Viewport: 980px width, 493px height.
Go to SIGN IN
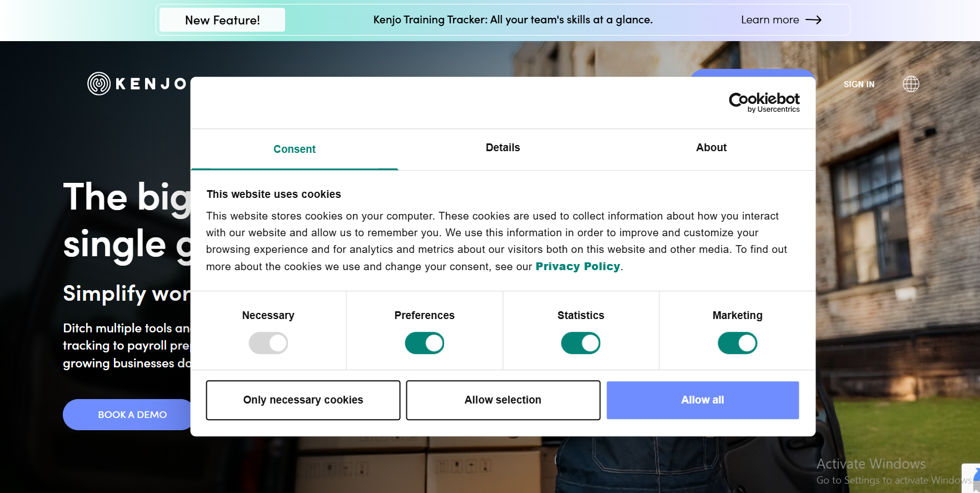tap(859, 84)
